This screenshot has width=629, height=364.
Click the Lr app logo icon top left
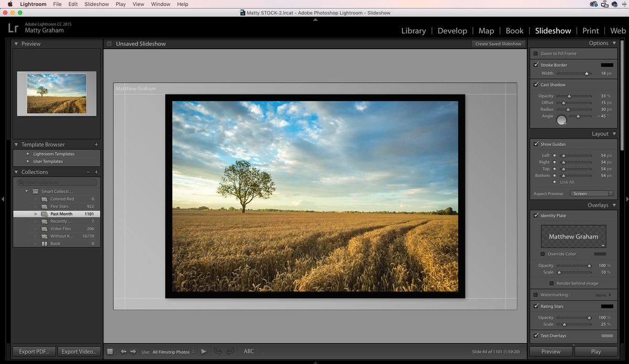pos(13,27)
